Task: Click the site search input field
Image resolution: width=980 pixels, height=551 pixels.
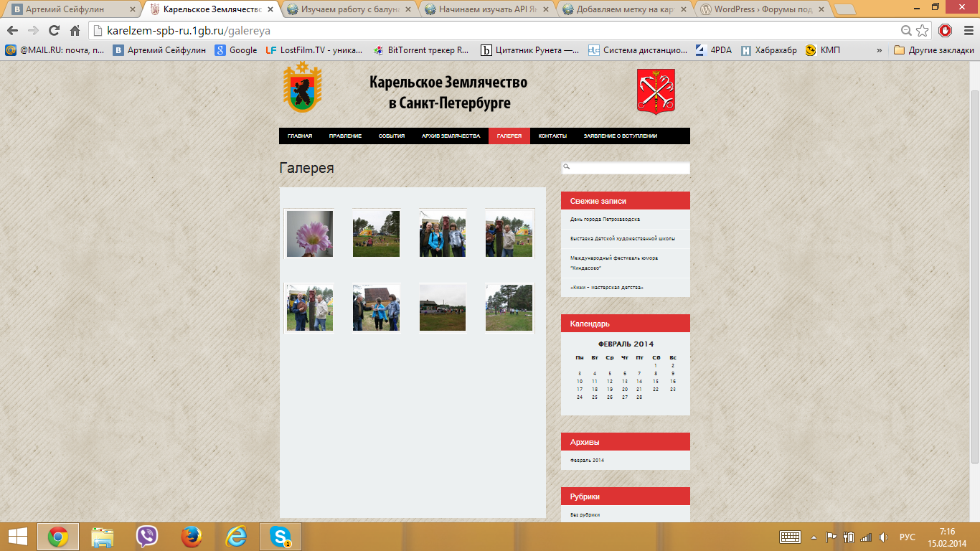Action: 628,168
